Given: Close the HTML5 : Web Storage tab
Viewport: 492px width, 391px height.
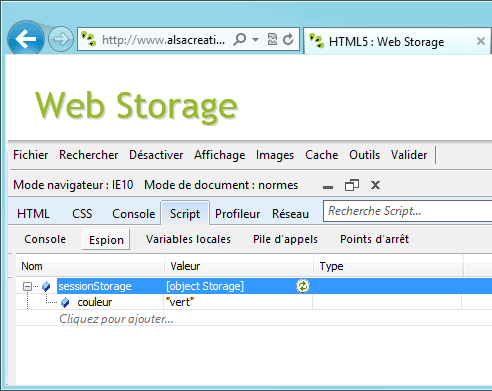Looking at the screenshot, I should pyautogui.click(x=481, y=41).
